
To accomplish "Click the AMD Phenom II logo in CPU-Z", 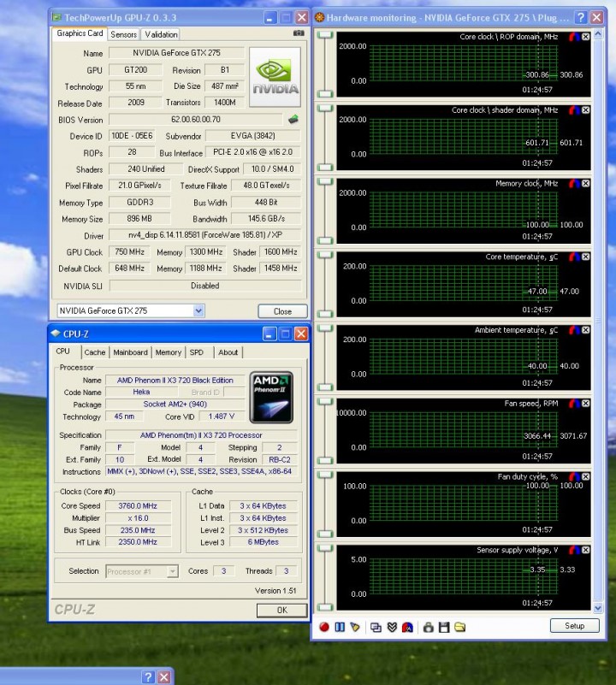I will click(271, 398).
